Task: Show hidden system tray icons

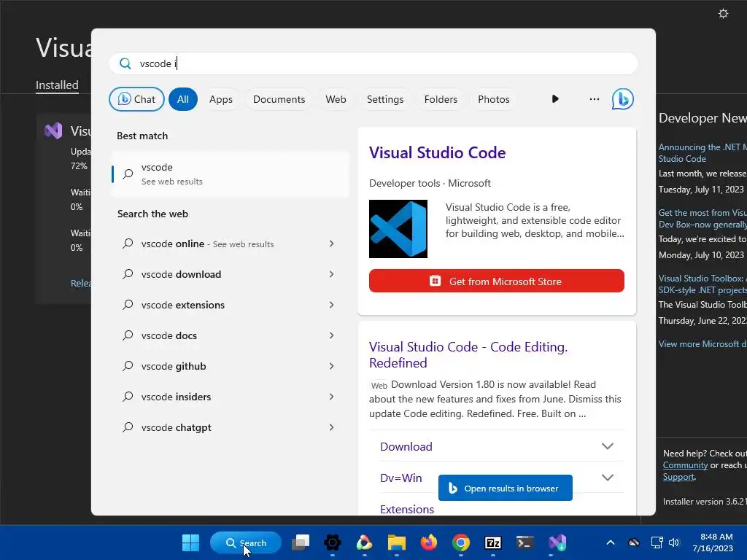Action: 611,542
